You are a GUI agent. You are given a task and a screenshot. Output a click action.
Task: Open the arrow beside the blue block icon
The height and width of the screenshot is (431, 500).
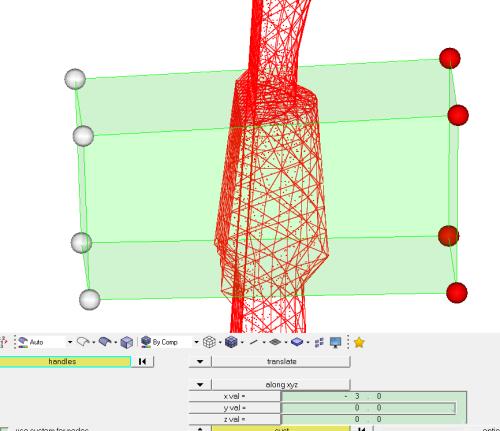308,342
